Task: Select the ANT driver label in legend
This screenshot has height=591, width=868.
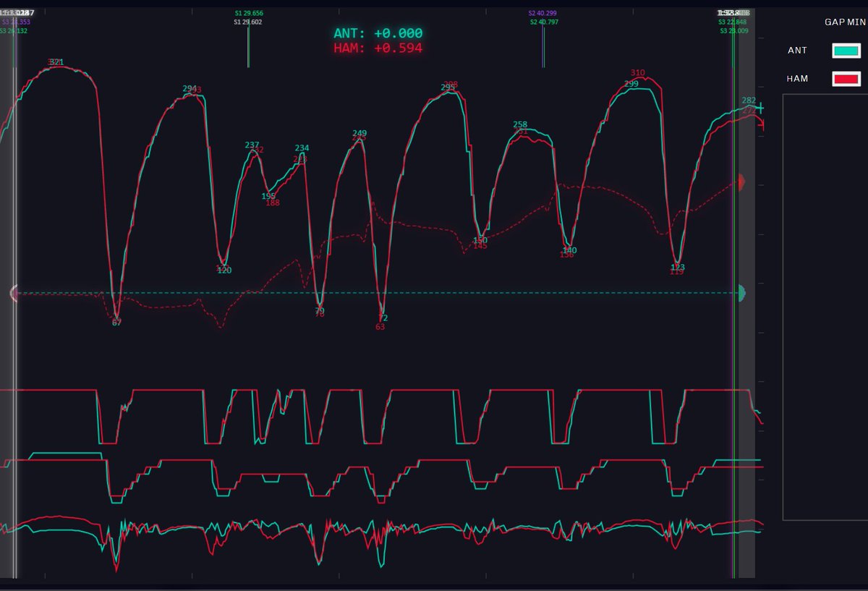Action: (x=797, y=51)
